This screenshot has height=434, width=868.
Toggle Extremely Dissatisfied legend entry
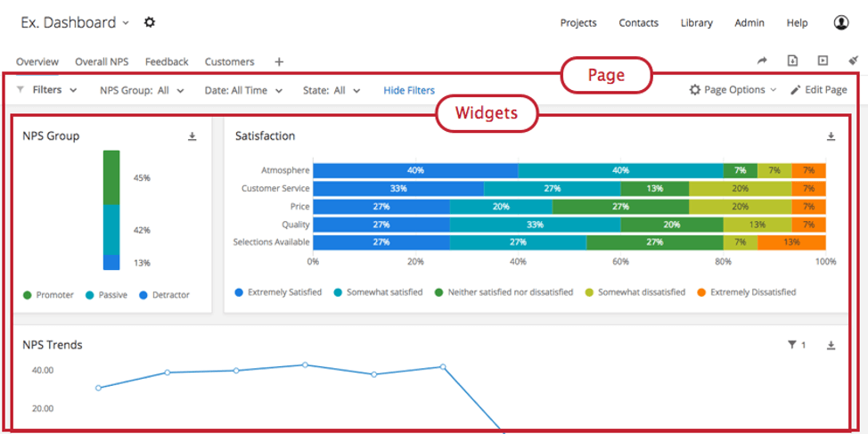(x=747, y=291)
